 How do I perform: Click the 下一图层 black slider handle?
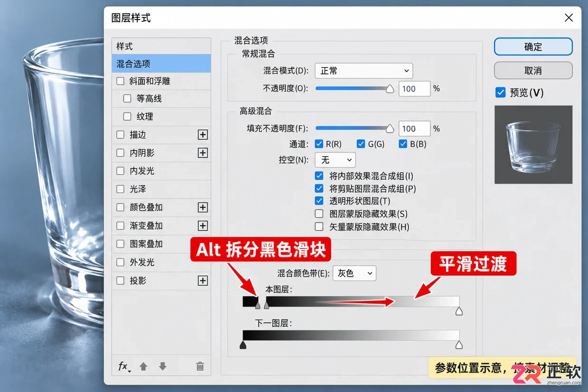[x=243, y=345]
